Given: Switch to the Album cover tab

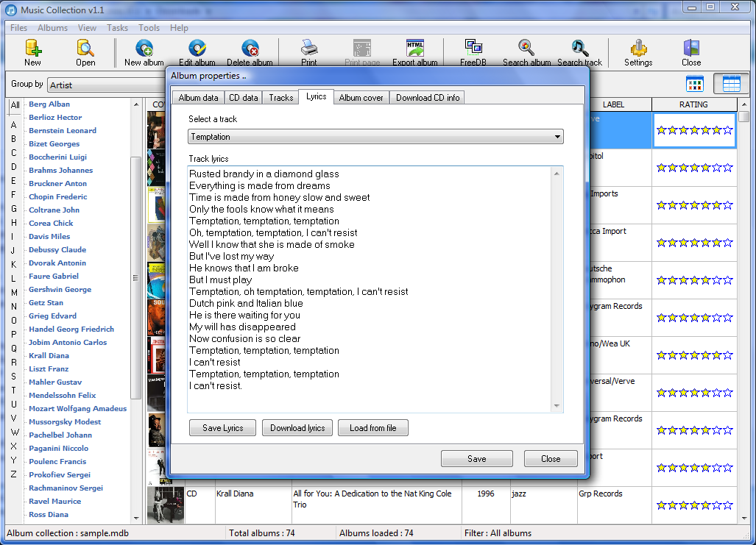Looking at the screenshot, I should click(361, 98).
